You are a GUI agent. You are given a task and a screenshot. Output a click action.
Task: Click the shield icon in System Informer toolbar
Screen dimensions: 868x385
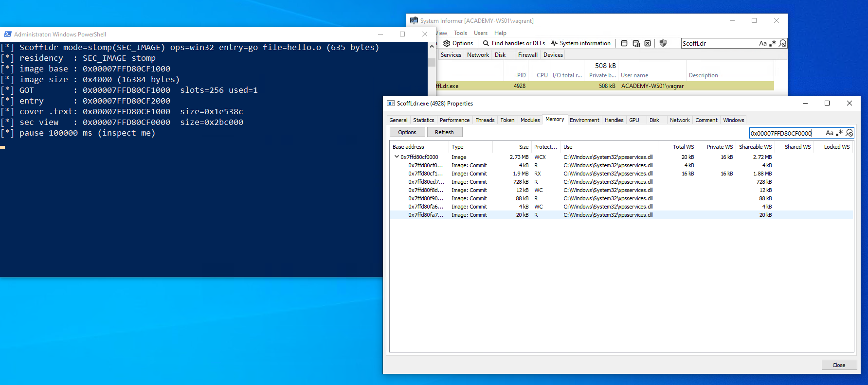663,43
